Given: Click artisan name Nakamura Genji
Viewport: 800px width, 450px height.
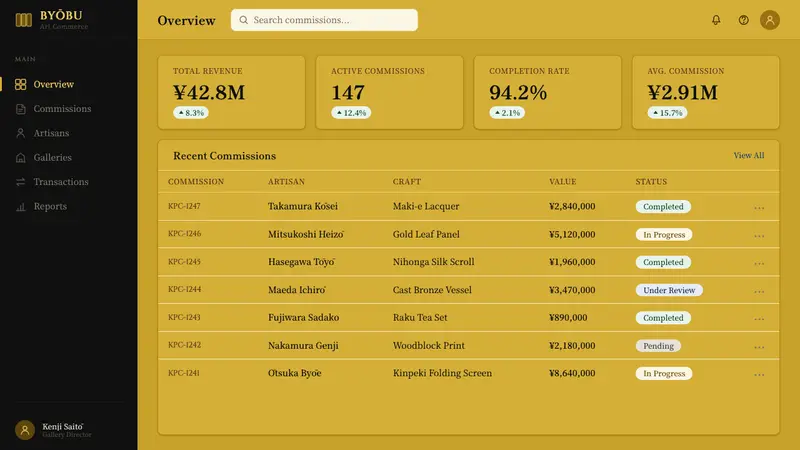Looking at the screenshot, I should pyautogui.click(x=303, y=345).
